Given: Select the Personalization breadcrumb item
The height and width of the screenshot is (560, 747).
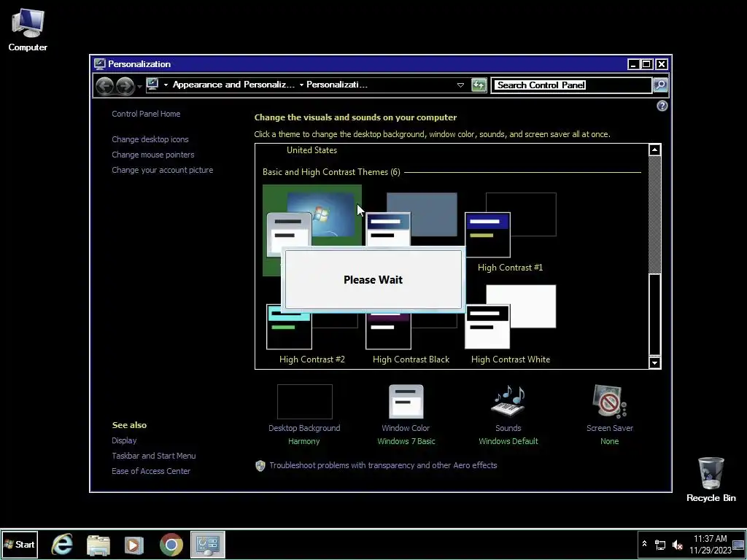Looking at the screenshot, I should 337,85.
